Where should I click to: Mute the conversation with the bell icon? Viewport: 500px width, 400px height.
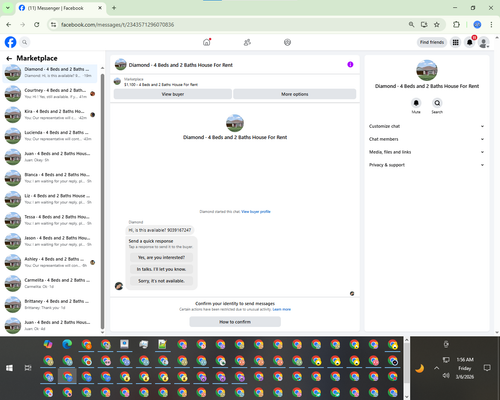click(416, 103)
